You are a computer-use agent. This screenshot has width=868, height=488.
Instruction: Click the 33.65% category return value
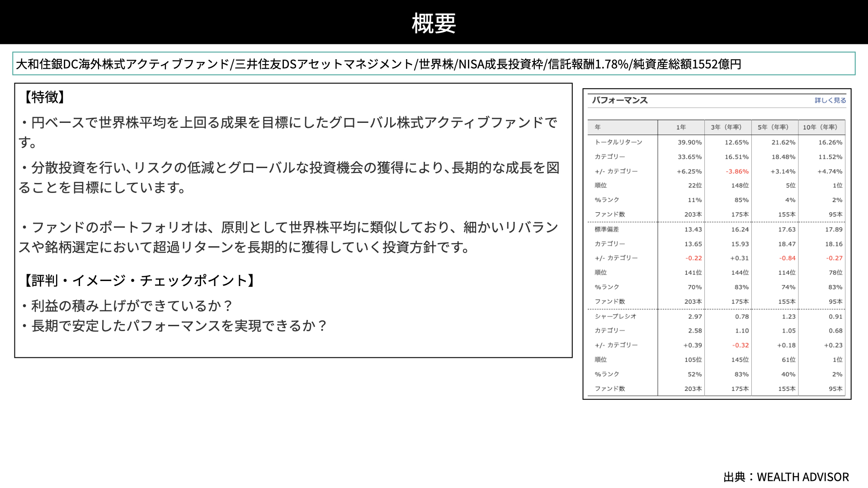pyautogui.click(x=689, y=157)
